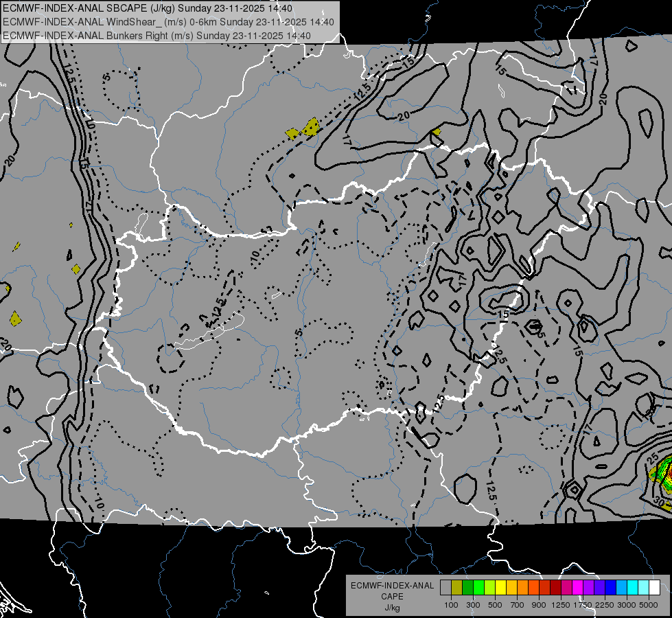672x618 pixels.
Task: Click the SBCAPE (J/kg) title line
Action: 148,8
